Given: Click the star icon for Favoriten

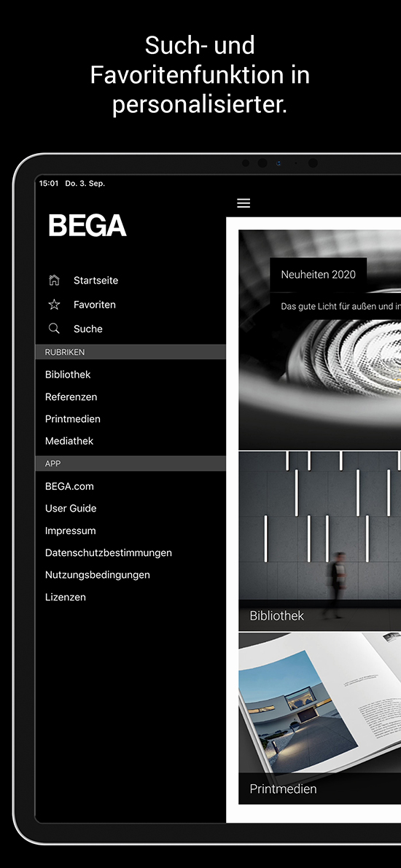Looking at the screenshot, I should pyautogui.click(x=54, y=305).
